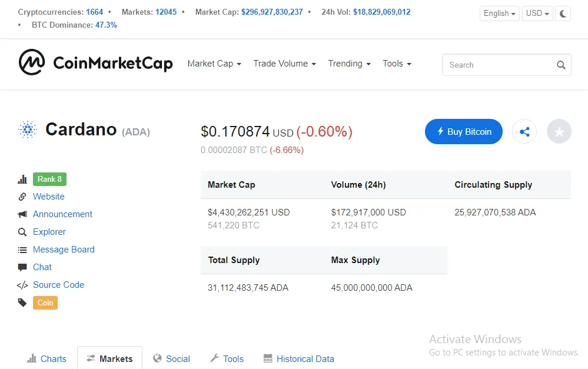
Task: Click the Cardano coin logo
Action: click(x=28, y=129)
